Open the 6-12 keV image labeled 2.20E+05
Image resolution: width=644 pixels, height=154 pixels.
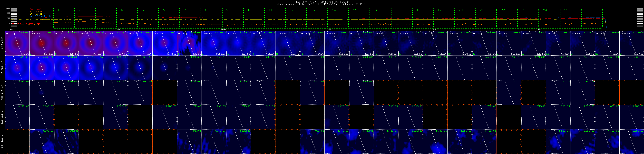click(42, 68)
